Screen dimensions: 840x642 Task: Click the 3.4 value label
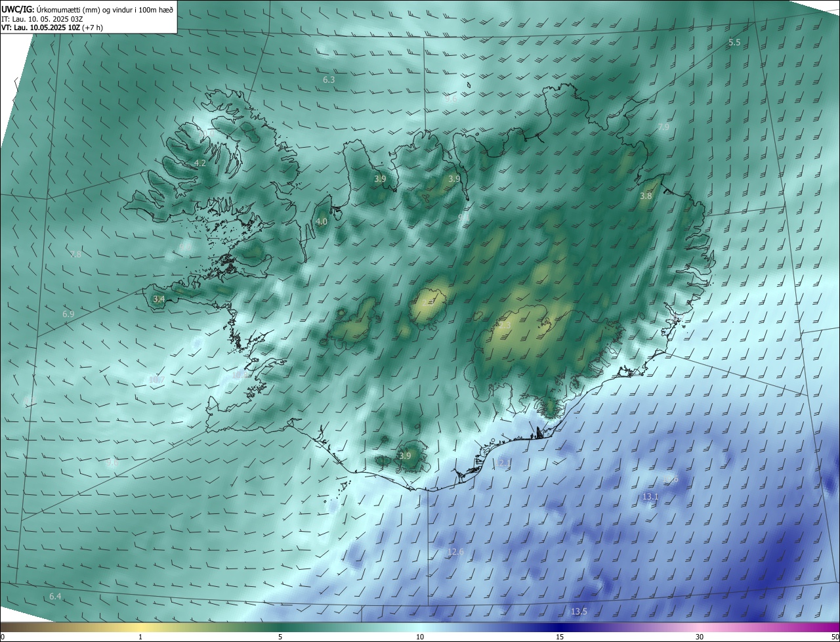click(x=159, y=299)
